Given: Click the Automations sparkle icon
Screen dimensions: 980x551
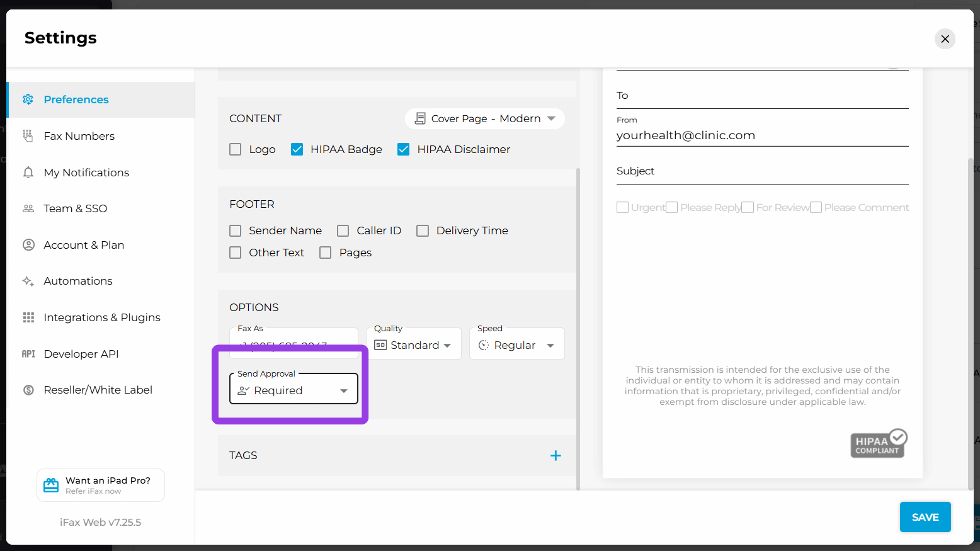Looking at the screenshot, I should [28, 281].
